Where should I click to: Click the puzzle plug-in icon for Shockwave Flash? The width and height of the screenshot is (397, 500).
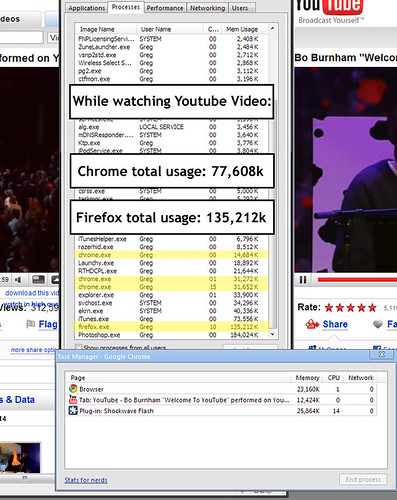[x=73, y=410]
